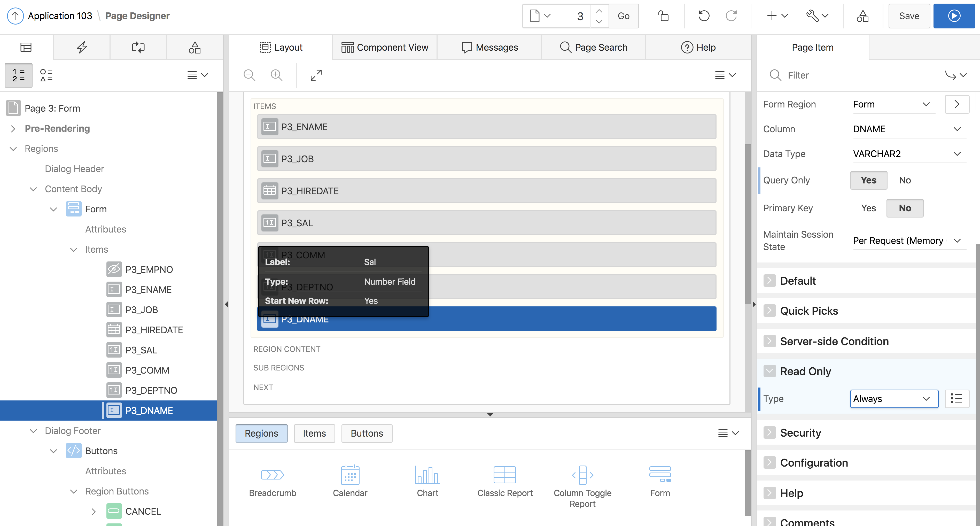
Task: Expand layout with the arrows icon
Action: coord(316,75)
